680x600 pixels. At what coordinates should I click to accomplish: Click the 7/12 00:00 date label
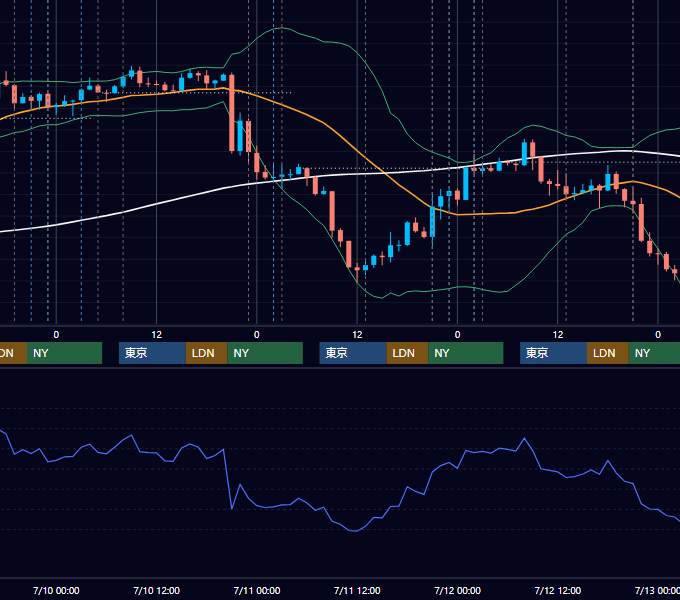coord(458,590)
